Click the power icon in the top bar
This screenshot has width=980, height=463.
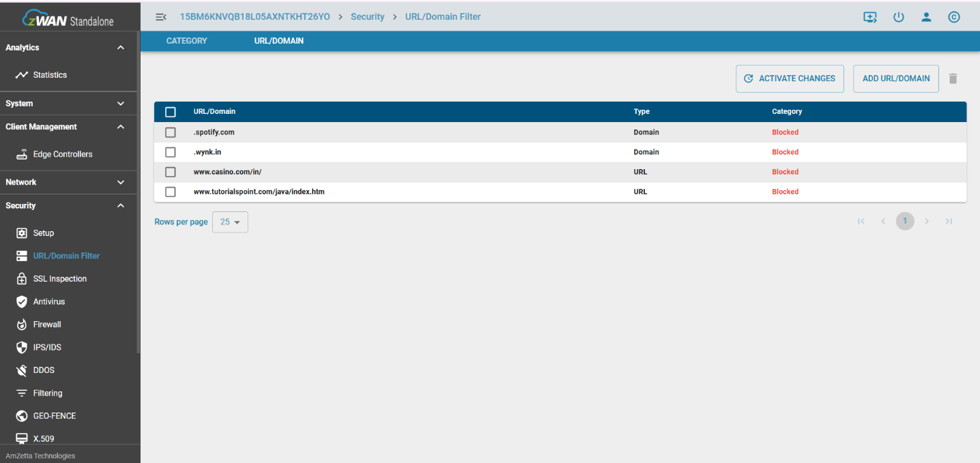[899, 18]
